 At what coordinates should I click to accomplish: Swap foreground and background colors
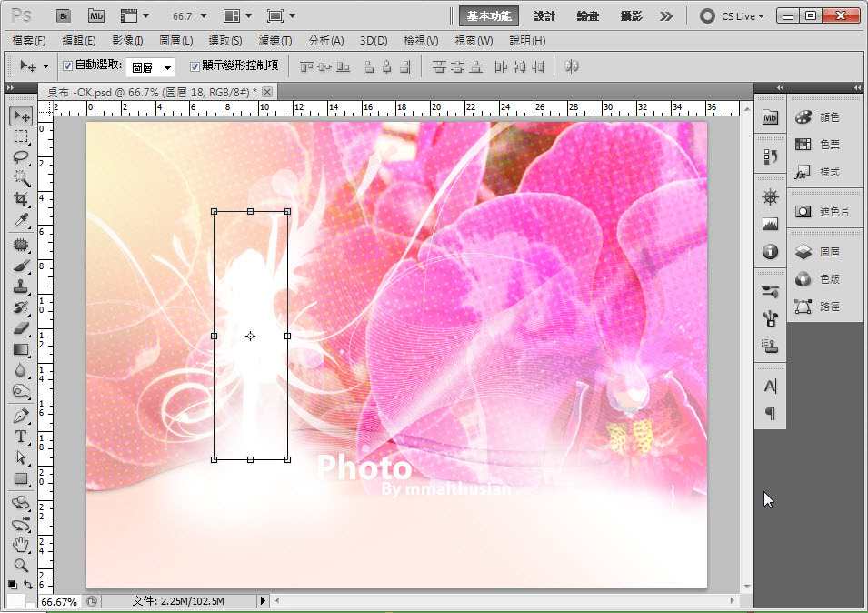pyautogui.click(x=28, y=584)
